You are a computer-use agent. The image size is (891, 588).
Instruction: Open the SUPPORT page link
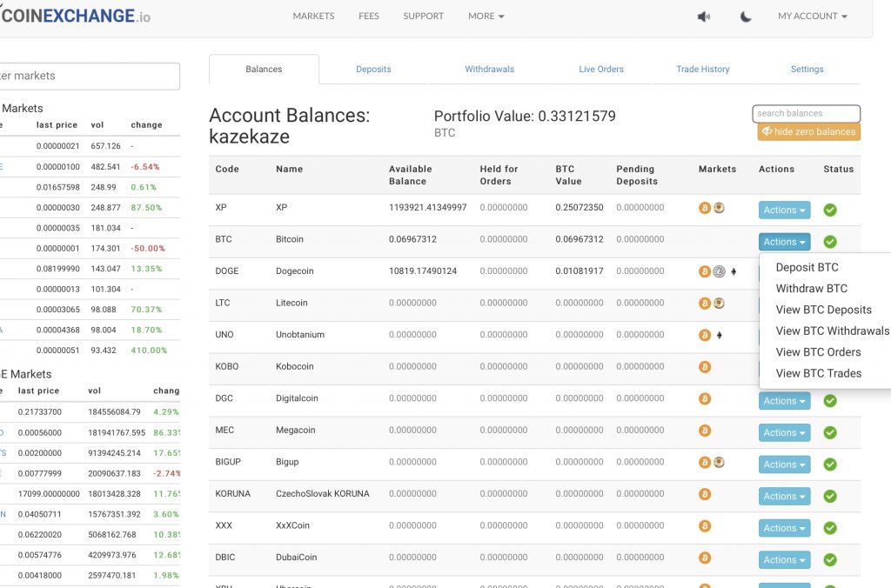[424, 17]
